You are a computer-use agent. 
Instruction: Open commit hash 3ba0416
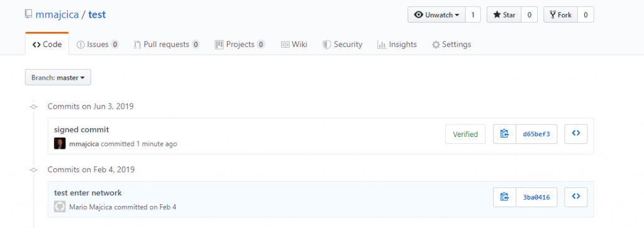(x=536, y=197)
